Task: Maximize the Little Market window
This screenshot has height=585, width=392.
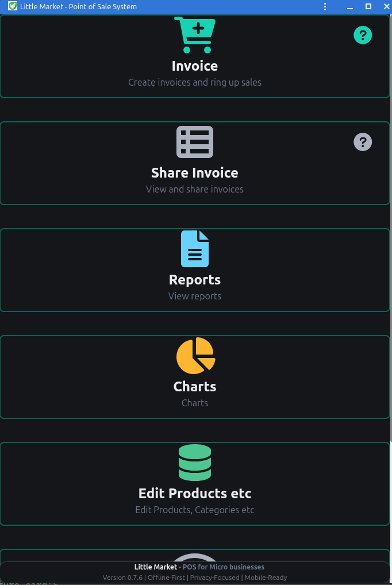Action: [368, 6]
